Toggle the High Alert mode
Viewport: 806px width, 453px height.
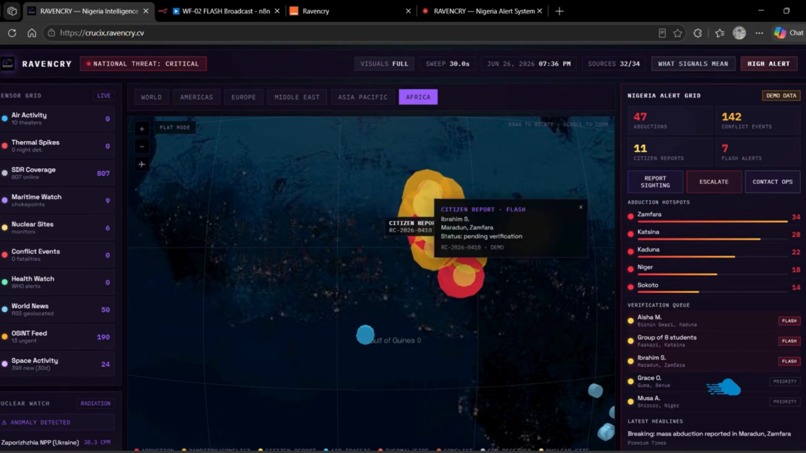tap(768, 64)
